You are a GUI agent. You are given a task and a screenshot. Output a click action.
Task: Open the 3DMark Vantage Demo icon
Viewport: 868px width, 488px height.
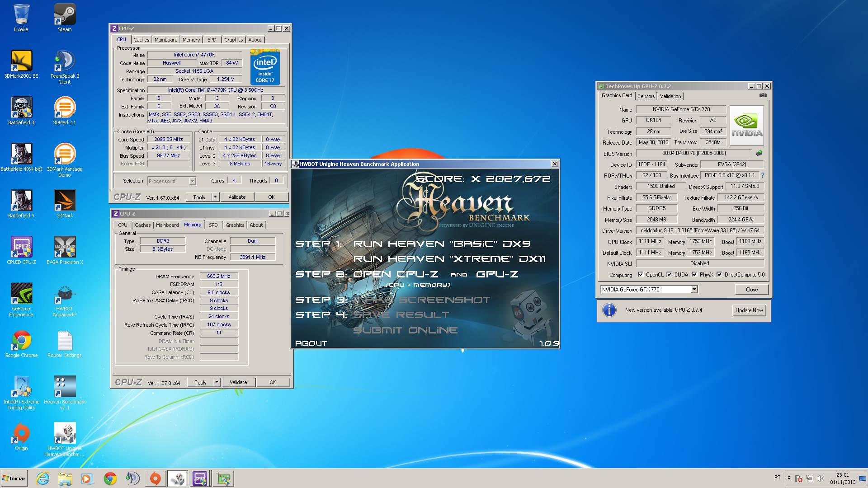pos(65,160)
